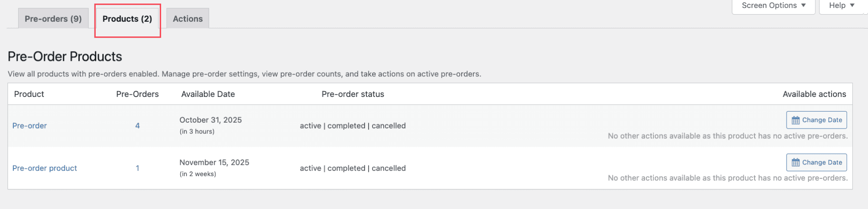
Task: Open the first Pre-order product name link
Action: point(29,126)
